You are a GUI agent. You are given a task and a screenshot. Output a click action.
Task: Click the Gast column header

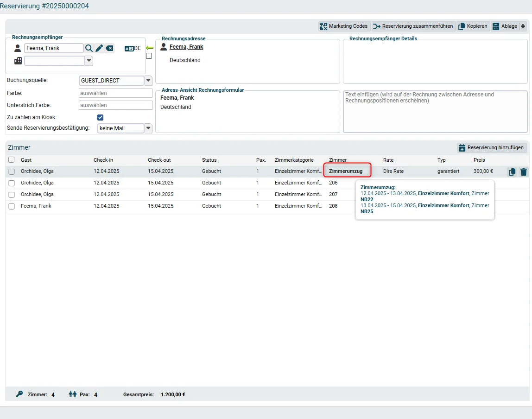(x=26, y=160)
